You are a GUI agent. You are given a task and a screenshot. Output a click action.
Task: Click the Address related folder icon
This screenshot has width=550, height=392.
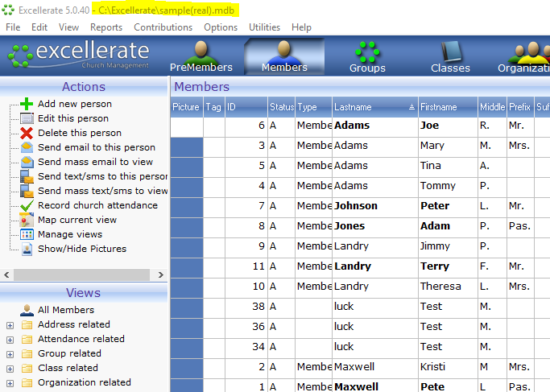coord(27,324)
